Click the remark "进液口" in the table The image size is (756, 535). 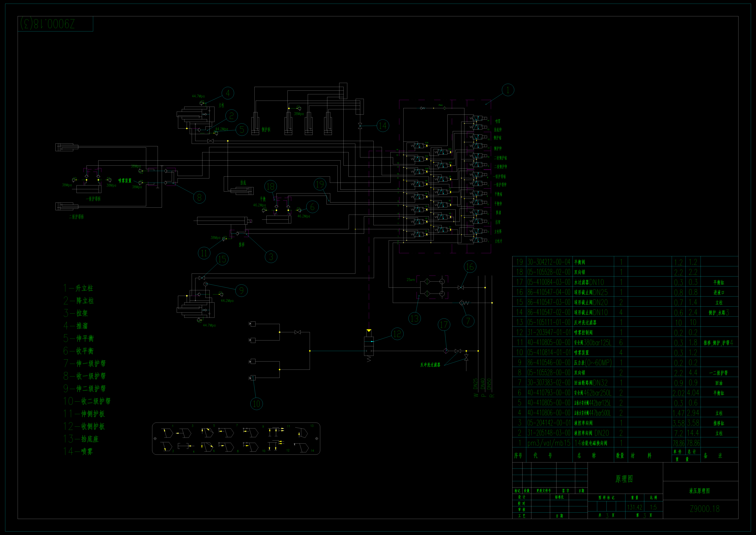(x=719, y=292)
